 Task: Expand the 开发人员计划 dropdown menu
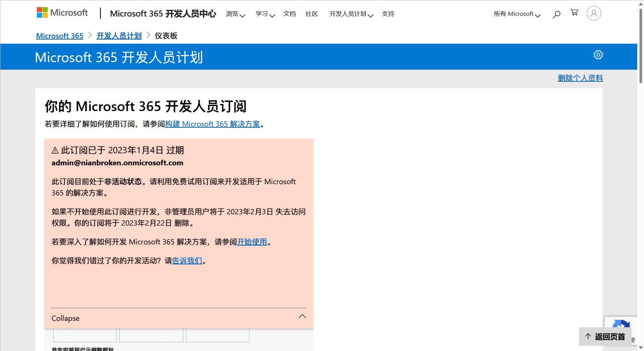pos(351,14)
